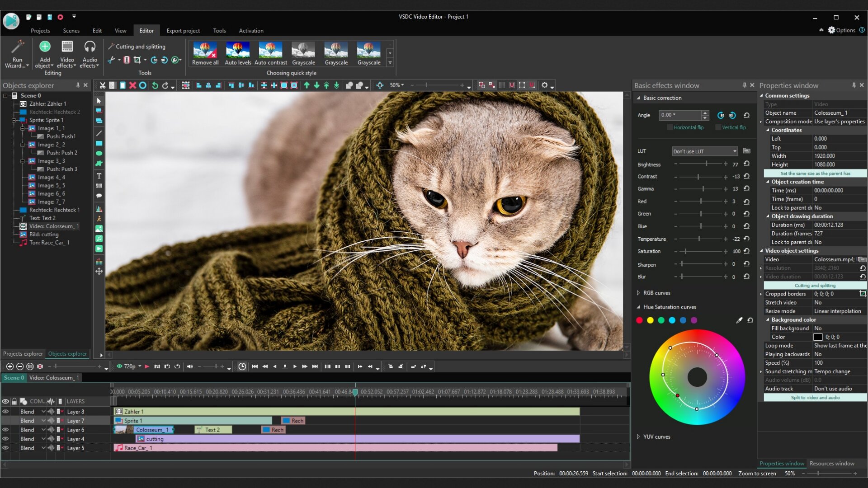The height and width of the screenshot is (488, 868).
Task: Pick color with Hue Saturation eyedropper
Action: coord(739,320)
